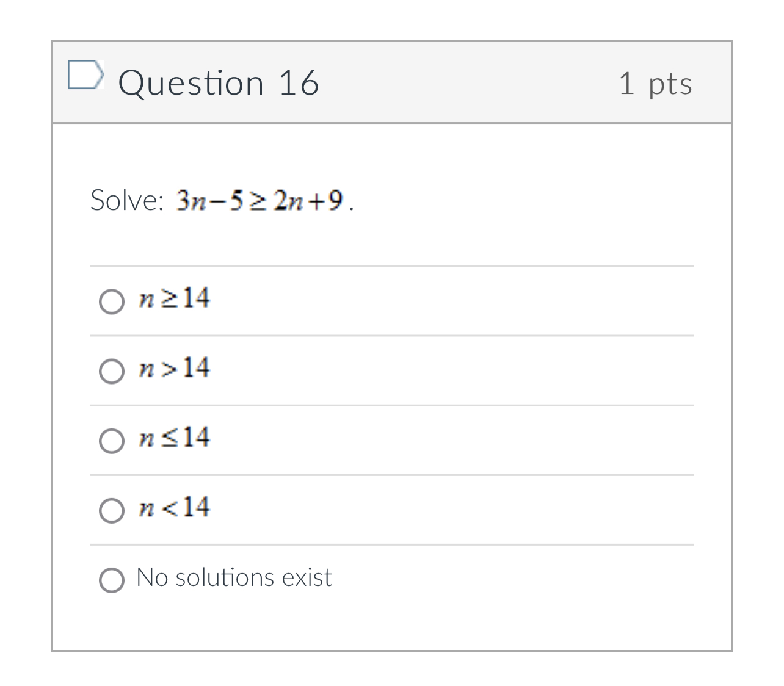Viewport: 784px width, 686px height.
Task: Pick the n ≤ 14 radio button
Action: tap(112, 441)
